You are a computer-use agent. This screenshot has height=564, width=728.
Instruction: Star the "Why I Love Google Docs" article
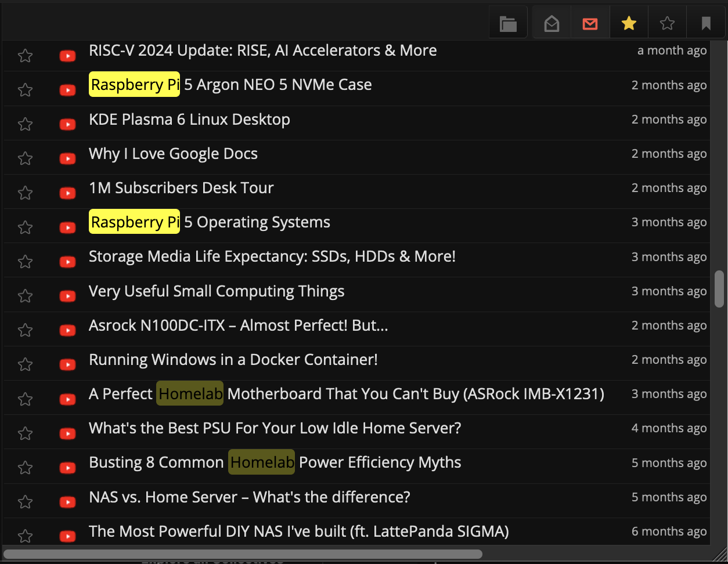coord(25,158)
